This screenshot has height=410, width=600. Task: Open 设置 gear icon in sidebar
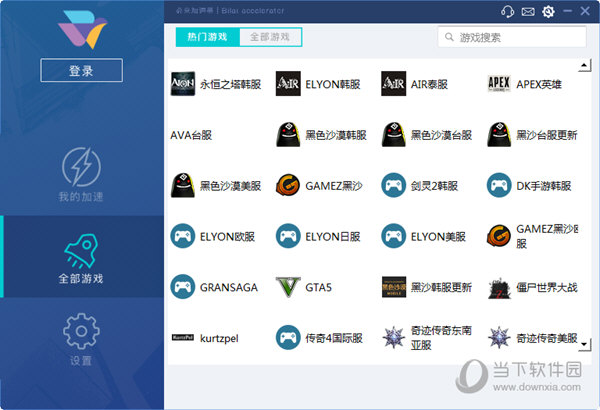click(82, 332)
